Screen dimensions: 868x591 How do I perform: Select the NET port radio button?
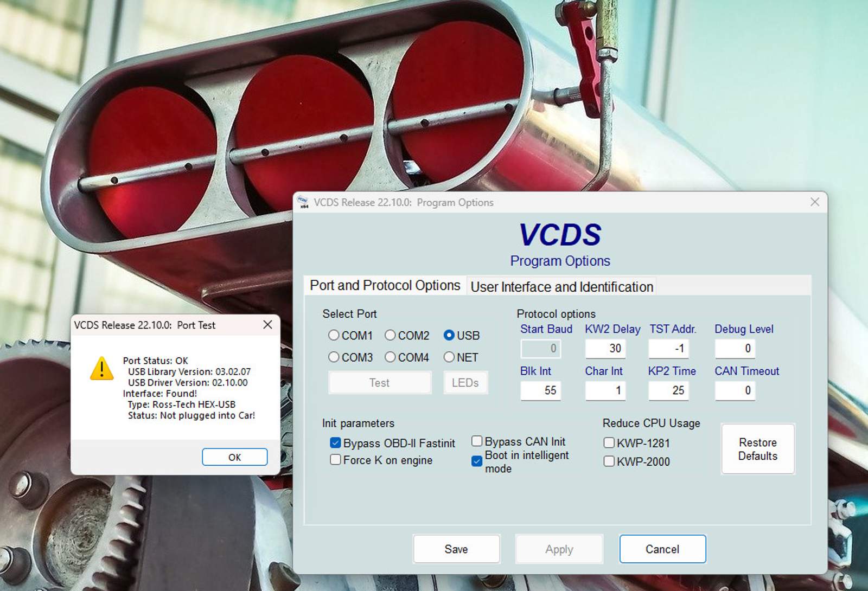pyautogui.click(x=449, y=357)
